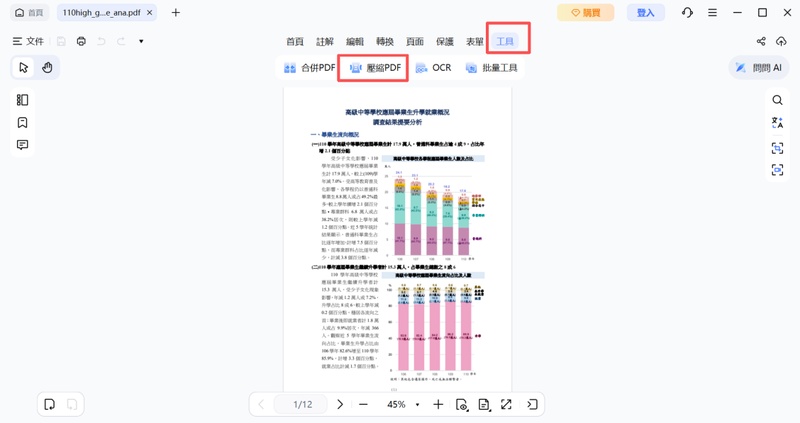800x423 pixels.
Task: Click the 壓縮PDF button
Action: click(x=376, y=68)
